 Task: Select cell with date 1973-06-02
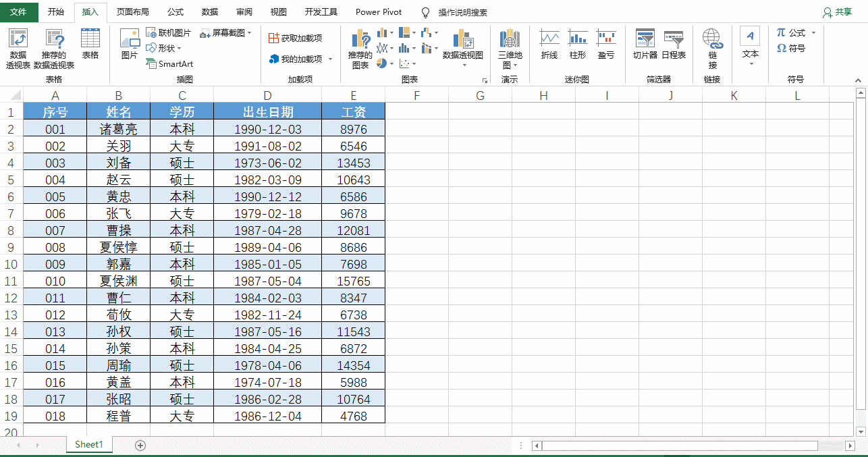click(x=268, y=163)
